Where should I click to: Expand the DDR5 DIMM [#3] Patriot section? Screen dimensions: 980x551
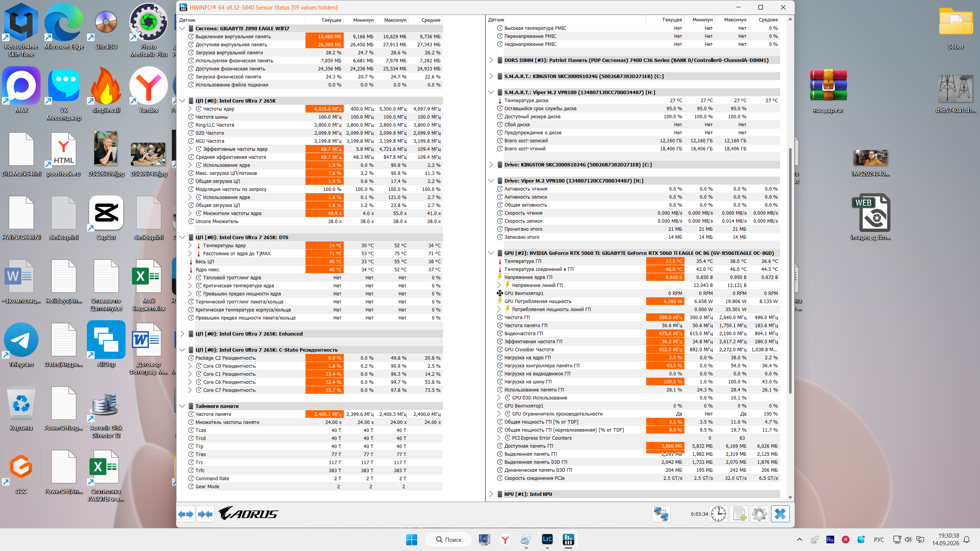click(491, 60)
